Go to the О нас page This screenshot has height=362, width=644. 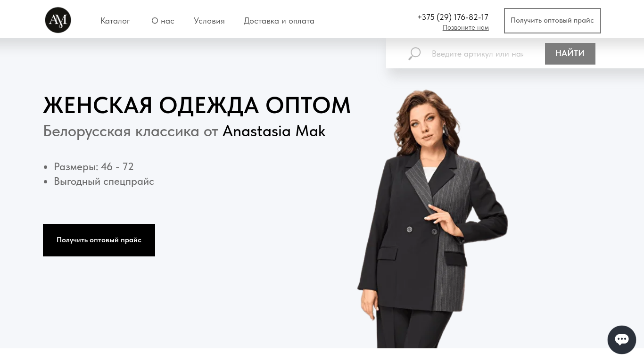[x=163, y=21]
